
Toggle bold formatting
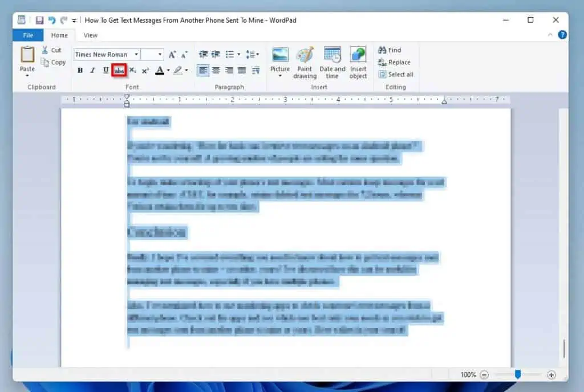click(79, 70)
